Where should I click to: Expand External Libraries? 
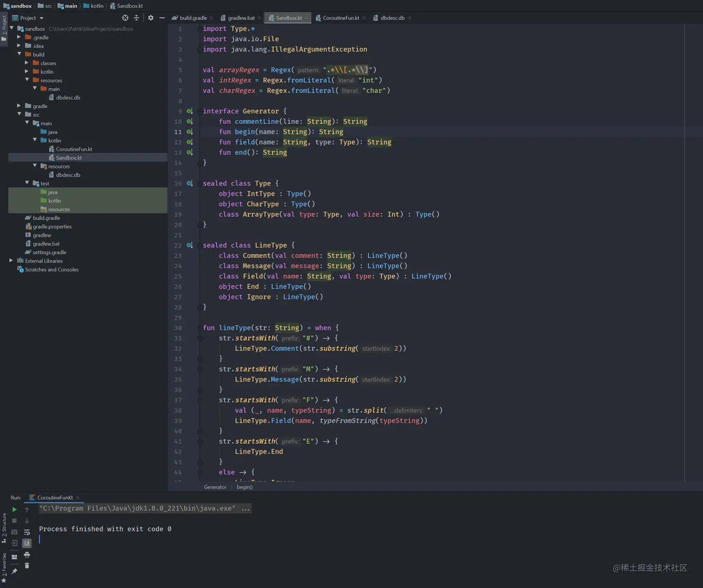(x=11, y=261)
